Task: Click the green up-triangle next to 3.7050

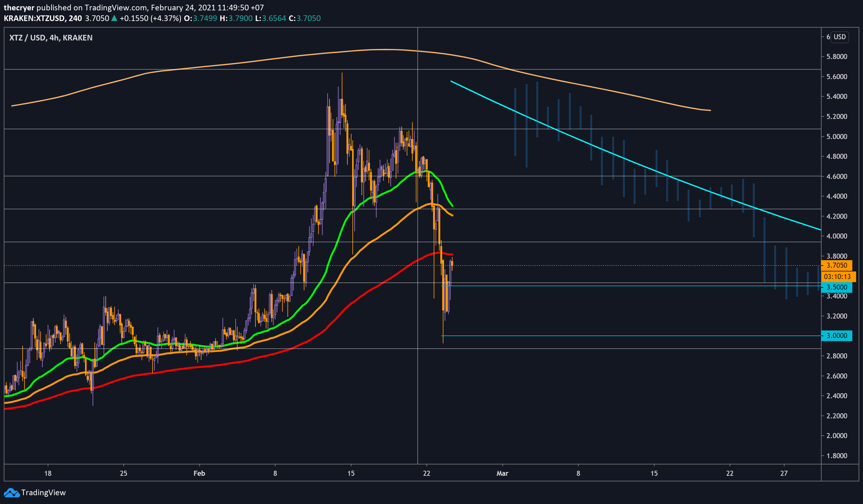Action: coord(114,18)
